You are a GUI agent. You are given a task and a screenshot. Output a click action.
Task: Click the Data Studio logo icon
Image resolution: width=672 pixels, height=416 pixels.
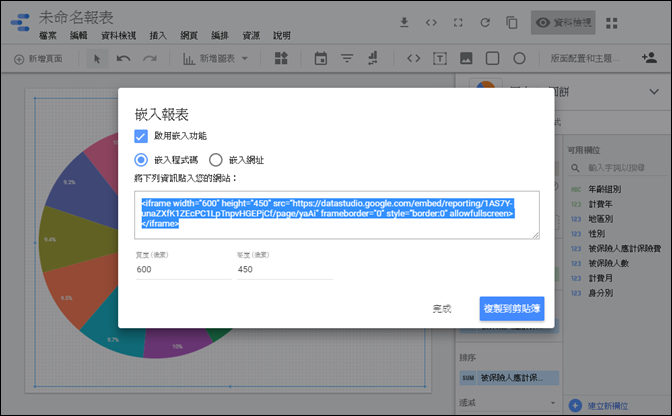pos(20,22)
